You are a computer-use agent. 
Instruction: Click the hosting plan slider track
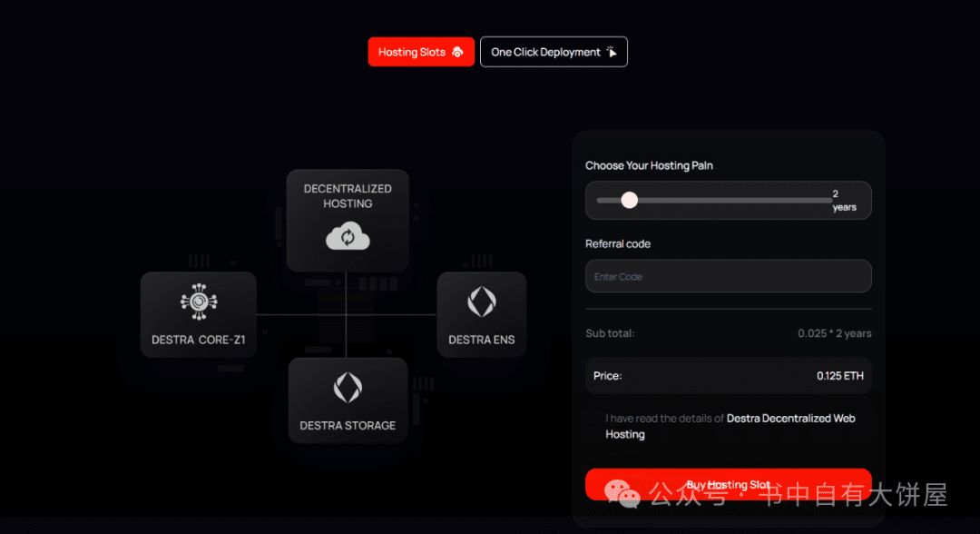coord(714,200)
